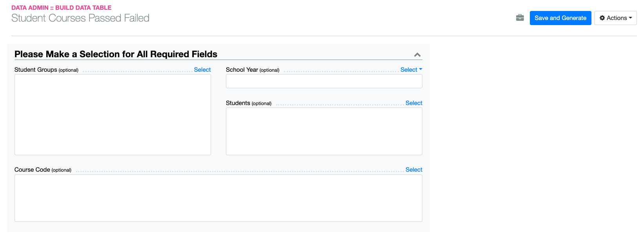
Task: Click the School Year (optional) label
Action: point(253,69)
